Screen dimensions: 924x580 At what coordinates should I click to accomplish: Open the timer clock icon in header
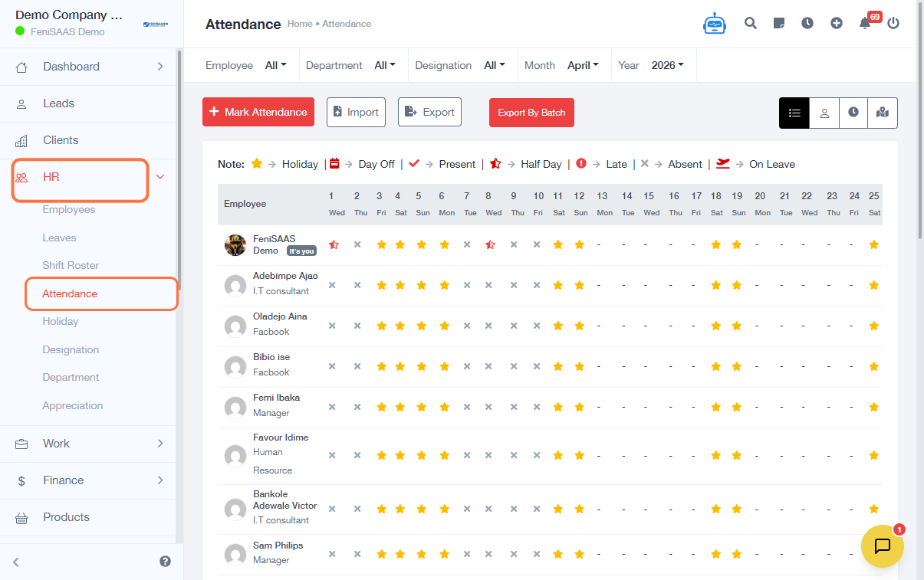807,23
